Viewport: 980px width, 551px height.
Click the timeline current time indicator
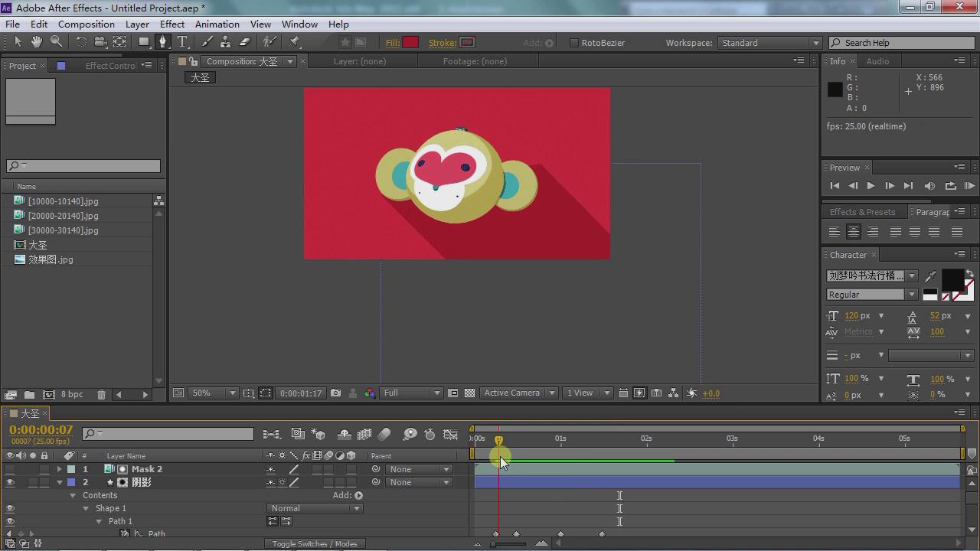[498, 440]
